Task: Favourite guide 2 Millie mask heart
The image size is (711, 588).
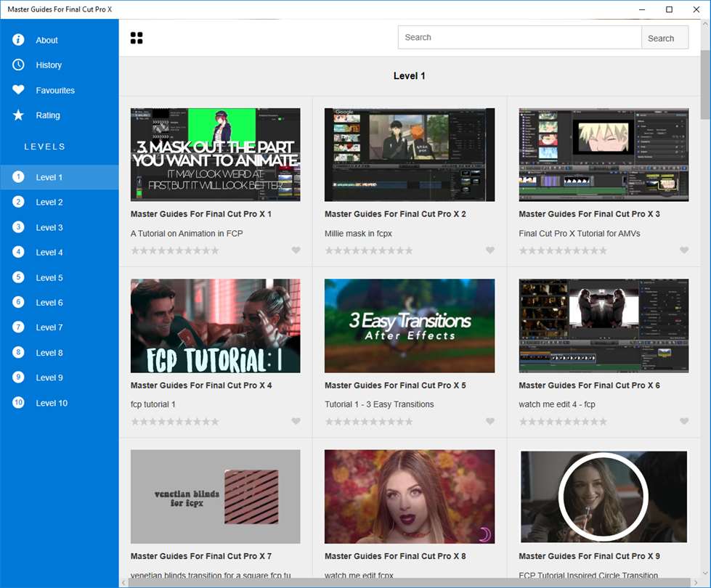Action: tap(489, 250)
